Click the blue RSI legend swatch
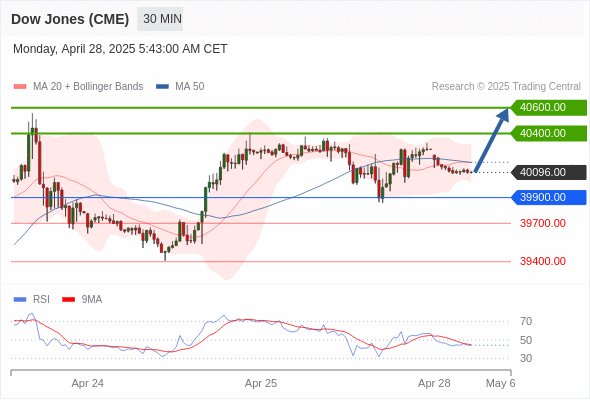This screenshot has height=400, width=590. [20, 300]
